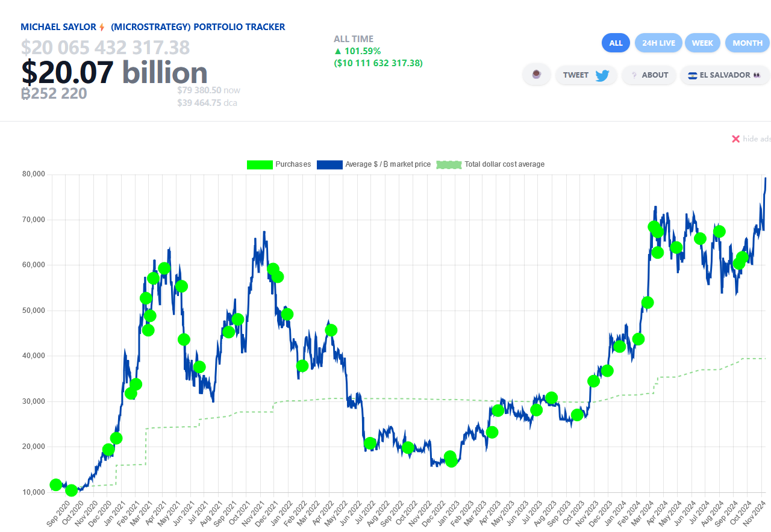
Task: Click the purchase dot above Jul 2022
Action: coord(370,444)
